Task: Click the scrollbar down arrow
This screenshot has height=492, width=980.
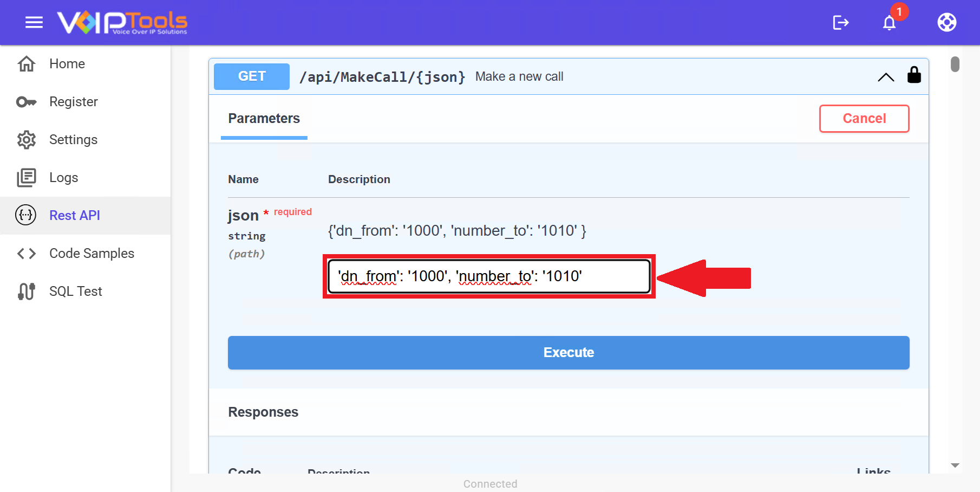Action: tap(955, 465)
